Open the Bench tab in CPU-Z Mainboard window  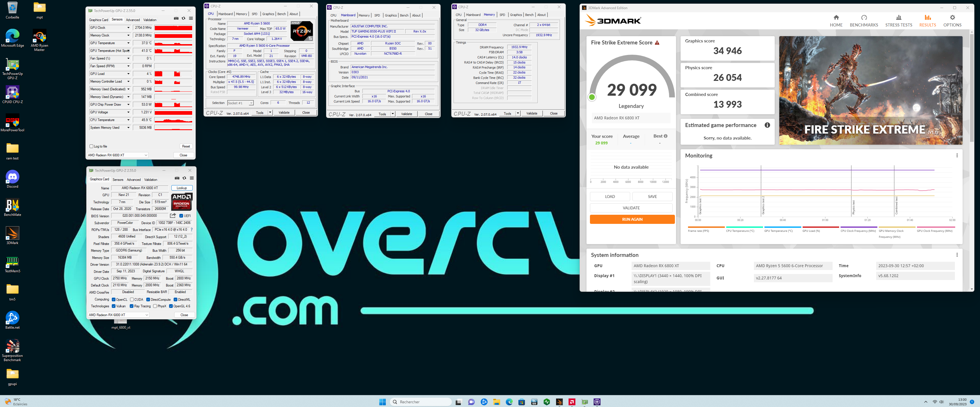pyautogui.click(x=404, y=16)
